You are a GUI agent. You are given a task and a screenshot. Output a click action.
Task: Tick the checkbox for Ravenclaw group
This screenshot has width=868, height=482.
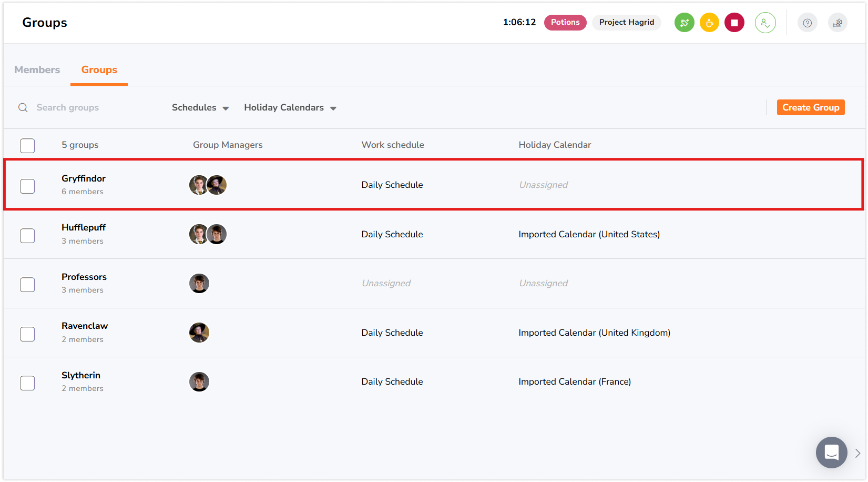coord(27,334)
